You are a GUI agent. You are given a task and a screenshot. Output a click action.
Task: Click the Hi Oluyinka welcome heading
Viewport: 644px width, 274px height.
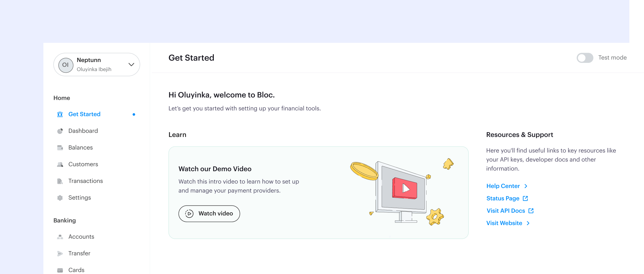[x=221, y=95]
